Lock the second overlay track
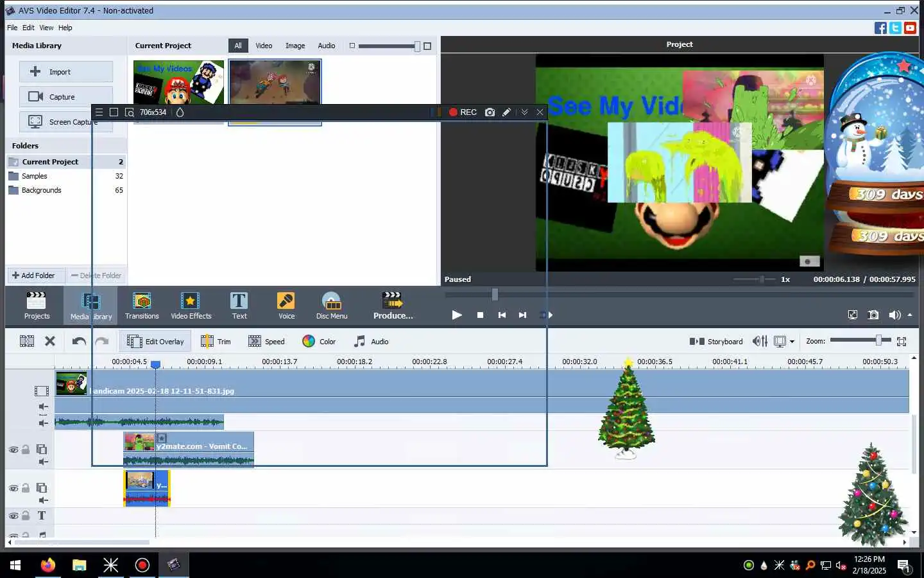 pyautogui.click(x=26, y=488)
